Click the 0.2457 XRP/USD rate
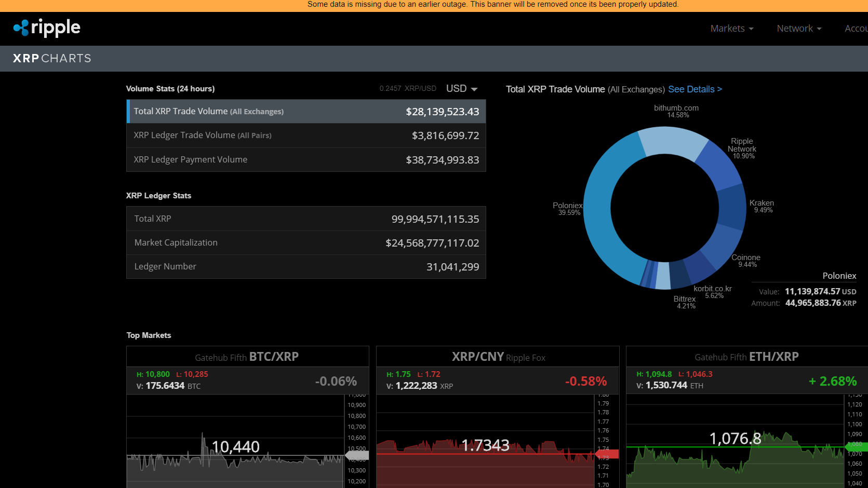Screen dimensions: 868x488 click(408, 89)
